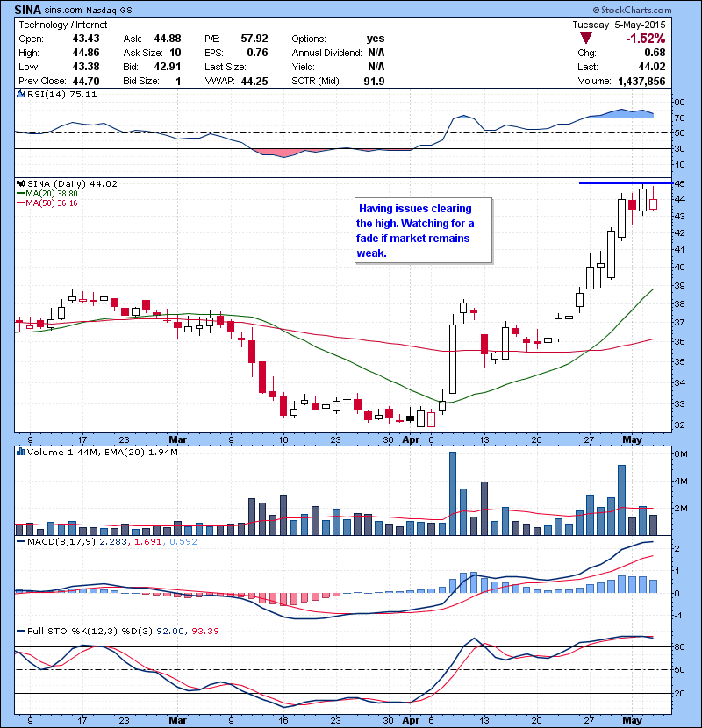Click the StockCharts.com copyright text
702x728 pixels.
pyautogui.click(x=633, y=10)
